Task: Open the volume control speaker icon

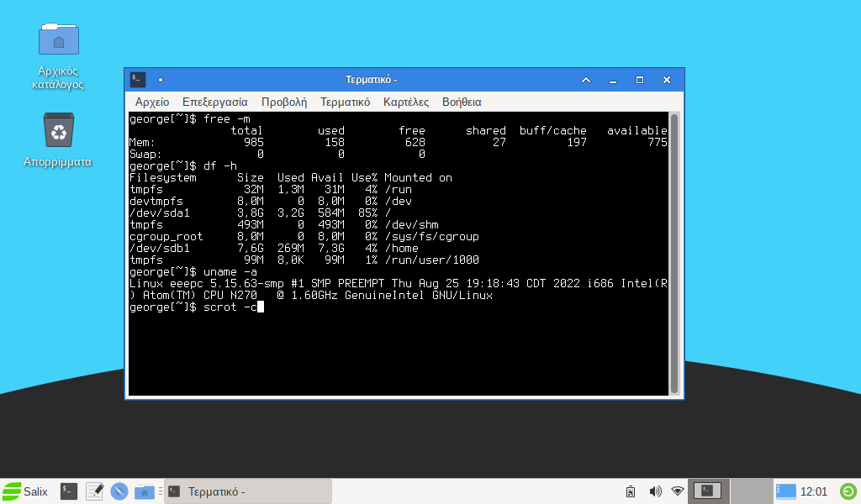Action: point(654,491)
